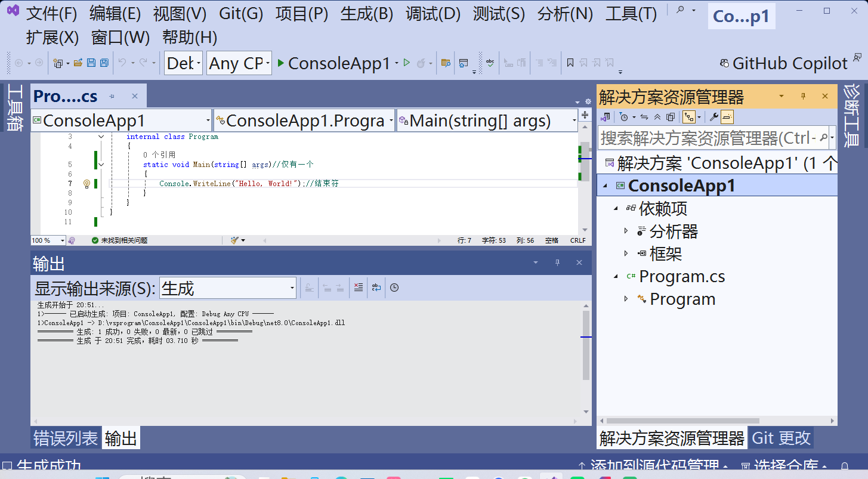Click the Redo arrow icon
This screenshot has height=479, width=868.
coord(143,63)
